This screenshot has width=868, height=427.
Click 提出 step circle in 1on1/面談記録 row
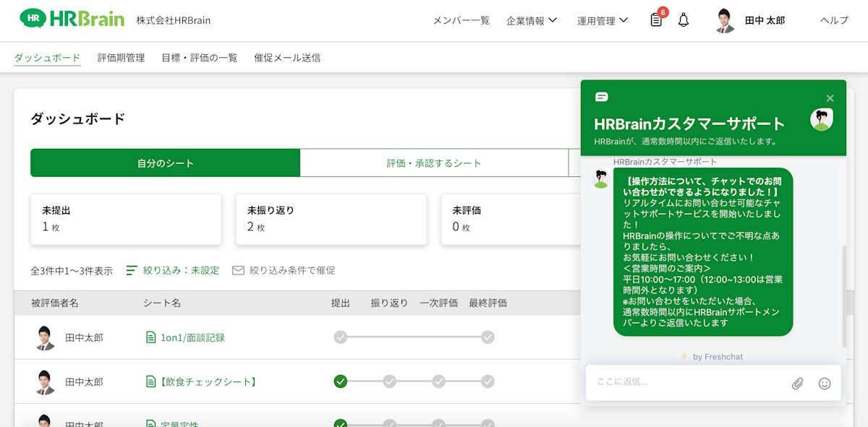tap(341, 337)
